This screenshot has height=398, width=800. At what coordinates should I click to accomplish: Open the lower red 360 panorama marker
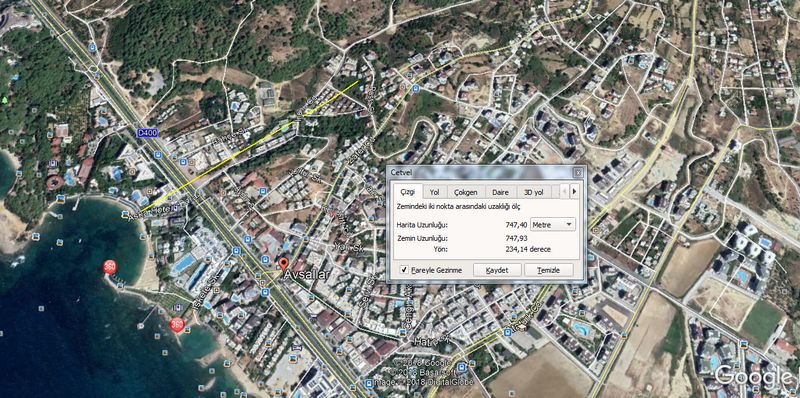(177, 325)
